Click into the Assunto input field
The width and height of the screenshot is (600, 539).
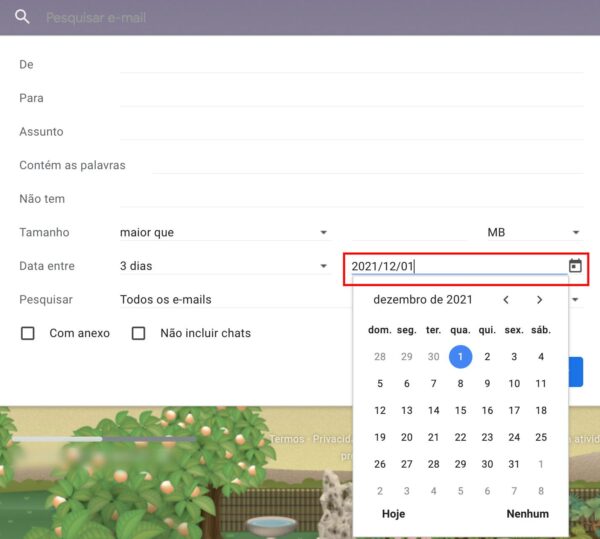click(x=351, y=132)
